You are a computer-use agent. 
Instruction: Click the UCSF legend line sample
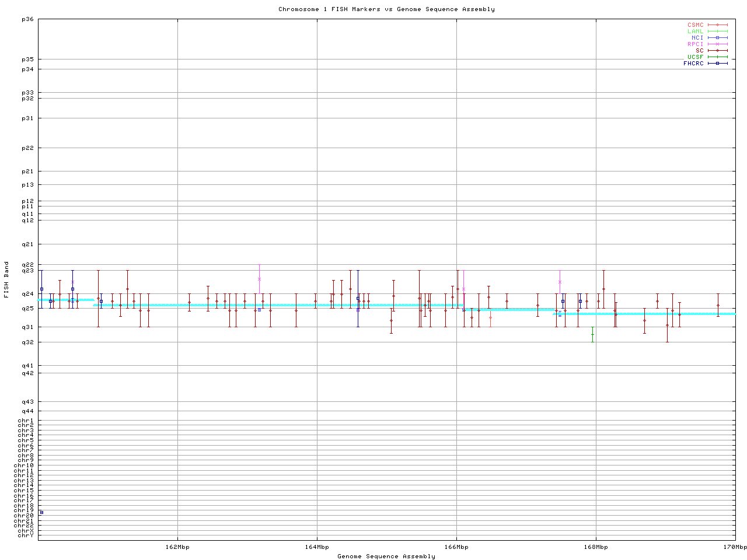pyautogui.click(x=717, y=57)
